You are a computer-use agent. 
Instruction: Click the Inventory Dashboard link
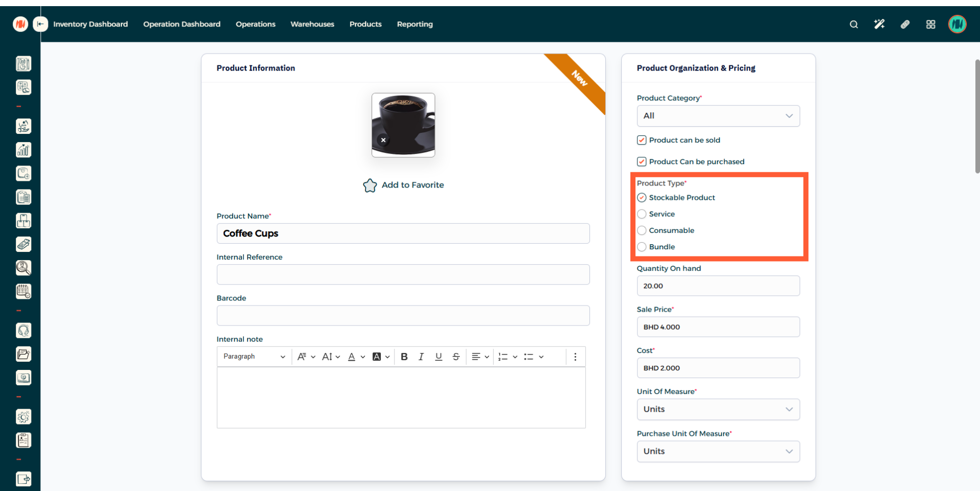point(90,24)
